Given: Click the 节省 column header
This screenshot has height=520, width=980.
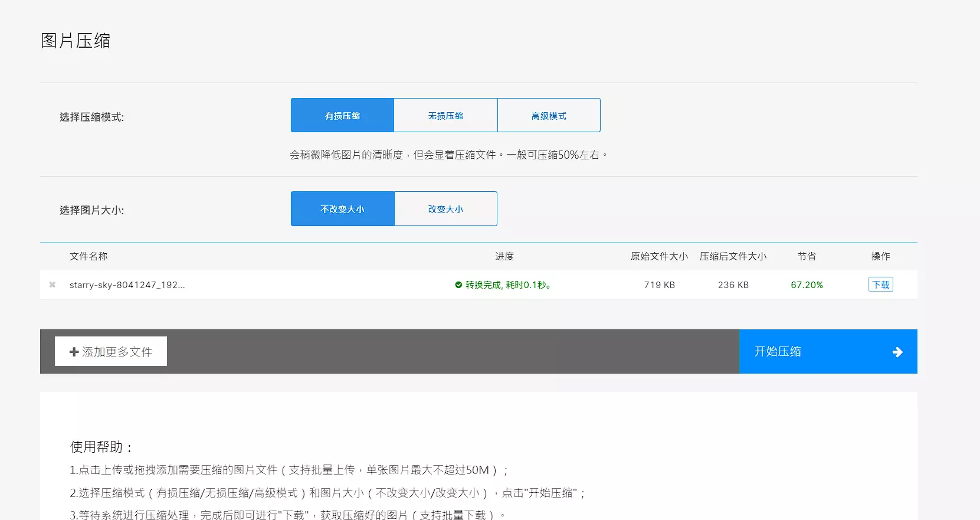Looking at the screenshot, I should 807,256.
